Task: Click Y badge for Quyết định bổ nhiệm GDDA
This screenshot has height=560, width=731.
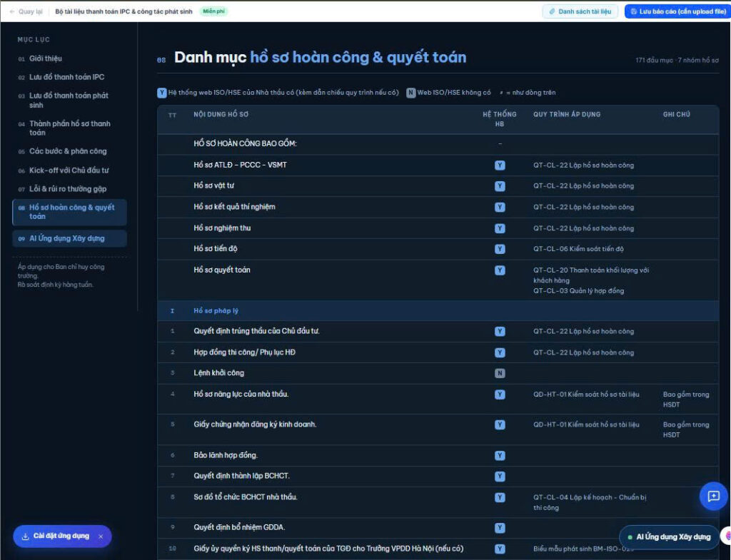Action: [500, 528]
